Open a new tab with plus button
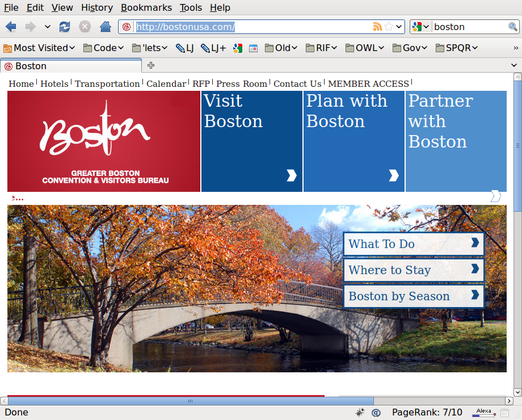Screen dimensions: 522x420 tap(151, 66)
